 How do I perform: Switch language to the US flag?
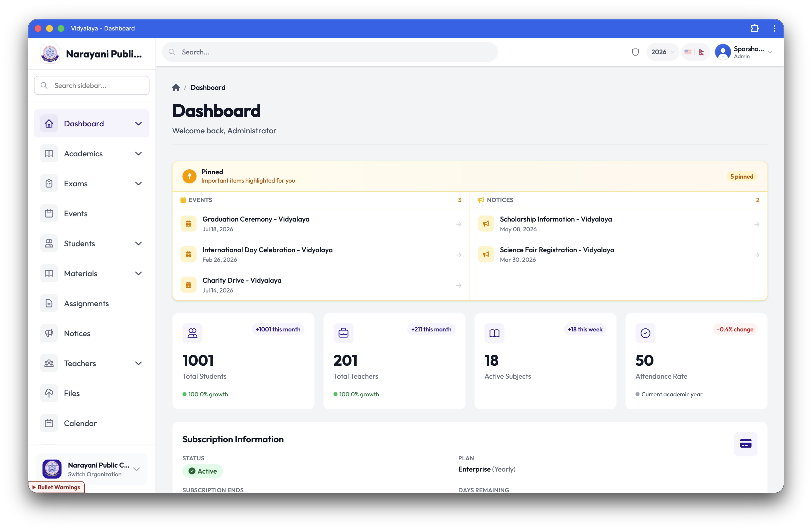click(688, 52)
